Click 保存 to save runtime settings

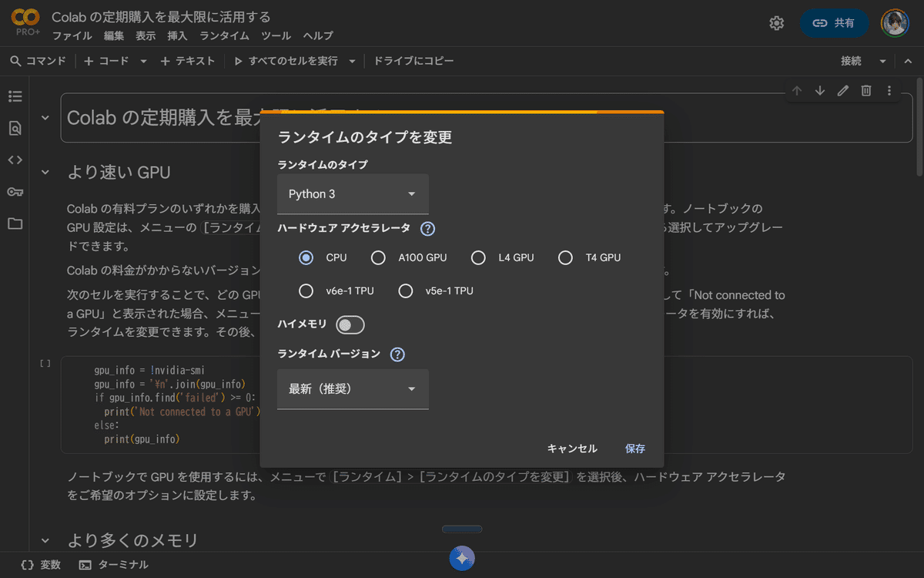[x=635, y=449]
